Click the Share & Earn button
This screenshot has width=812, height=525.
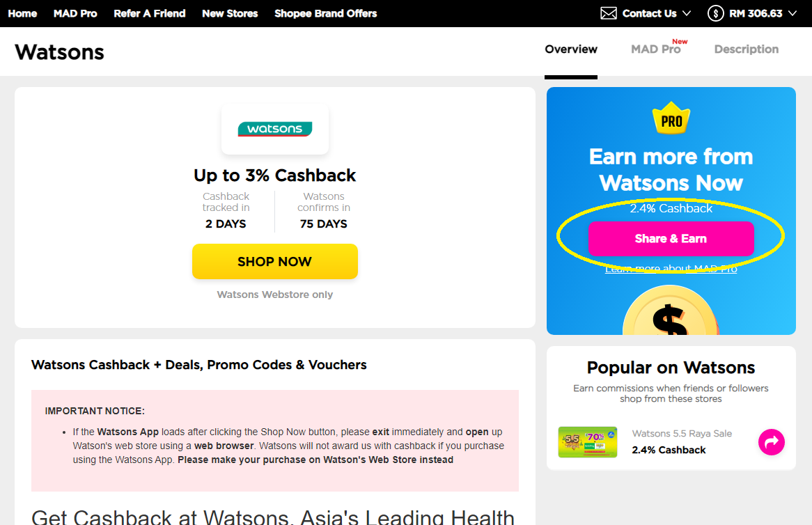click(671, 239)
